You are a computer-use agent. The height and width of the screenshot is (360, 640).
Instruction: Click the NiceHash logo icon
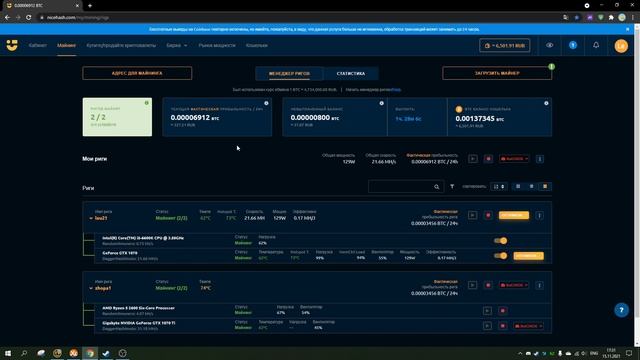[12, 45]
